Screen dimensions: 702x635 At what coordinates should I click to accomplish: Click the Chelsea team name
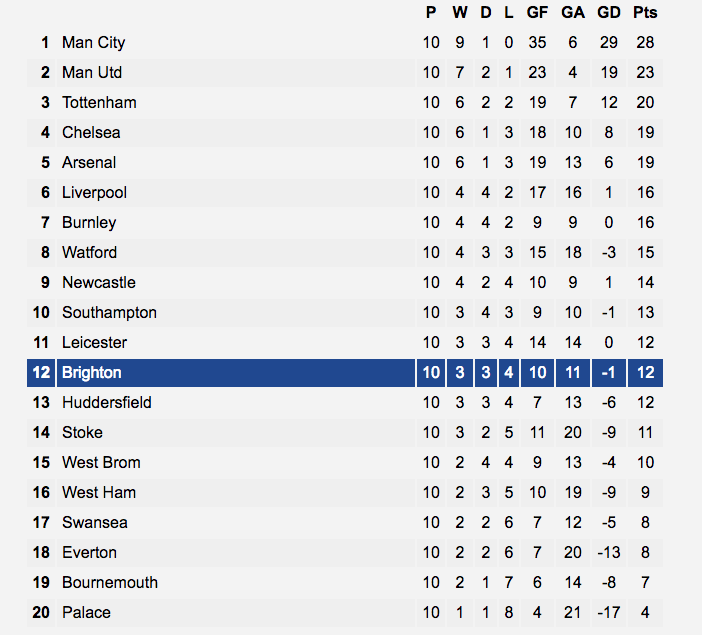[x=91, y=133]
